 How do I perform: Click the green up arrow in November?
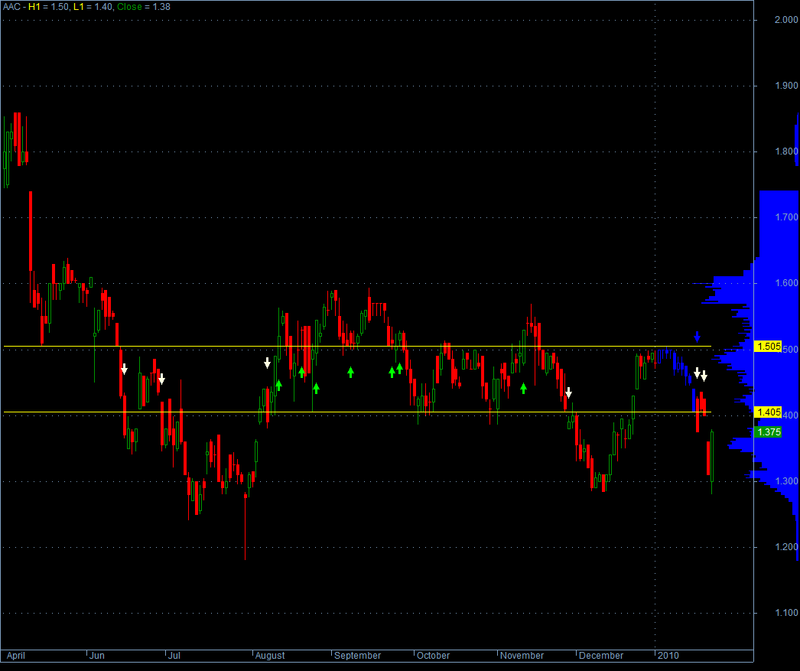[x=523, y=388]
